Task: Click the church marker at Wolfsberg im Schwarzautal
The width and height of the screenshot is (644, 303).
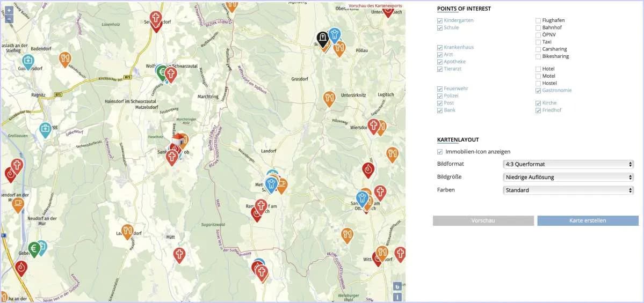Action: coord(171,75)
